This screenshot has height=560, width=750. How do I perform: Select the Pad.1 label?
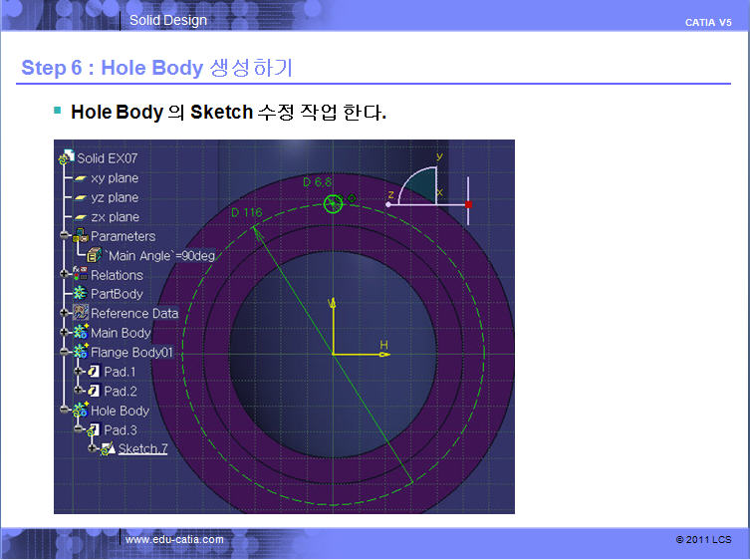coord(121,372)
